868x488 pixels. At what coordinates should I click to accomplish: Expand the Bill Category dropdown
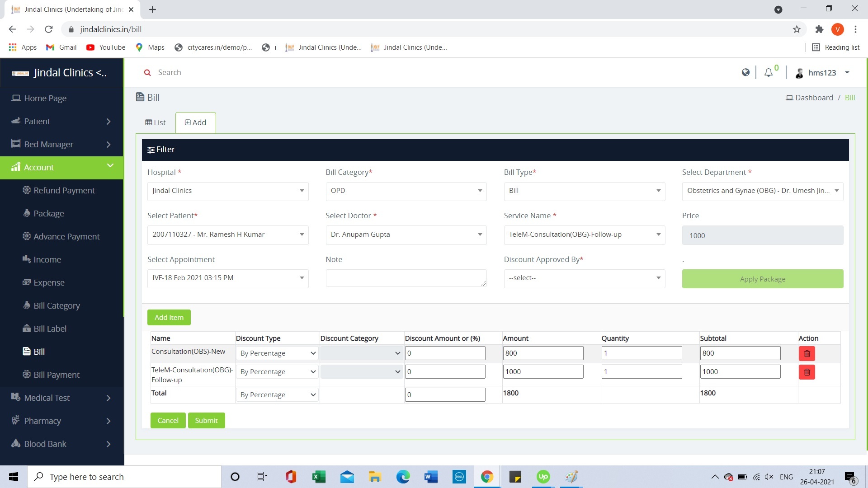tap(406, 191)
